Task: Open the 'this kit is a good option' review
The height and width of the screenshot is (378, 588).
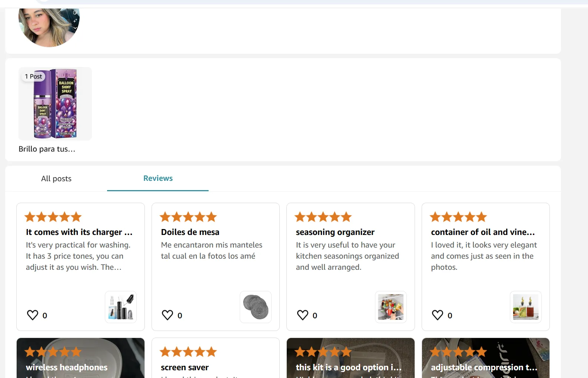Action: (351, 358)
